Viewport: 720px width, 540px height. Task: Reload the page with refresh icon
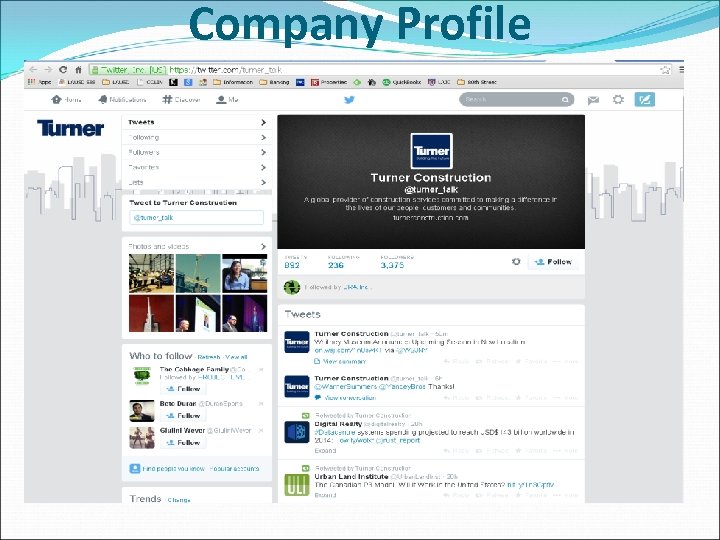63,70
